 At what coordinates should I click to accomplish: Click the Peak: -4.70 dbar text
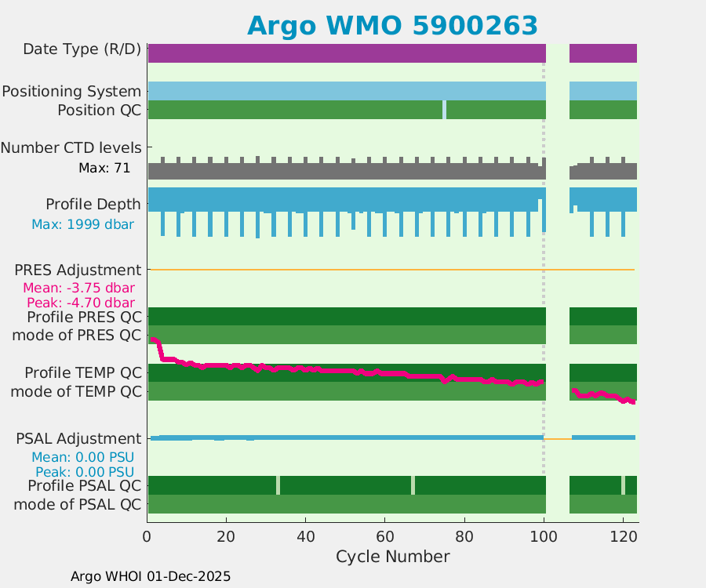pyautogui.click(x=80, y=303)
